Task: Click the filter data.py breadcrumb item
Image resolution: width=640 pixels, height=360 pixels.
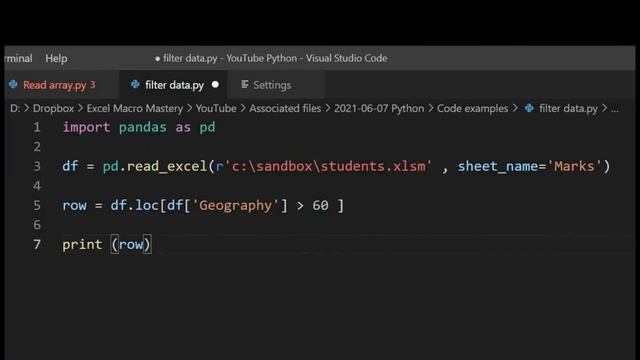Action: click(x=568, y=109)
